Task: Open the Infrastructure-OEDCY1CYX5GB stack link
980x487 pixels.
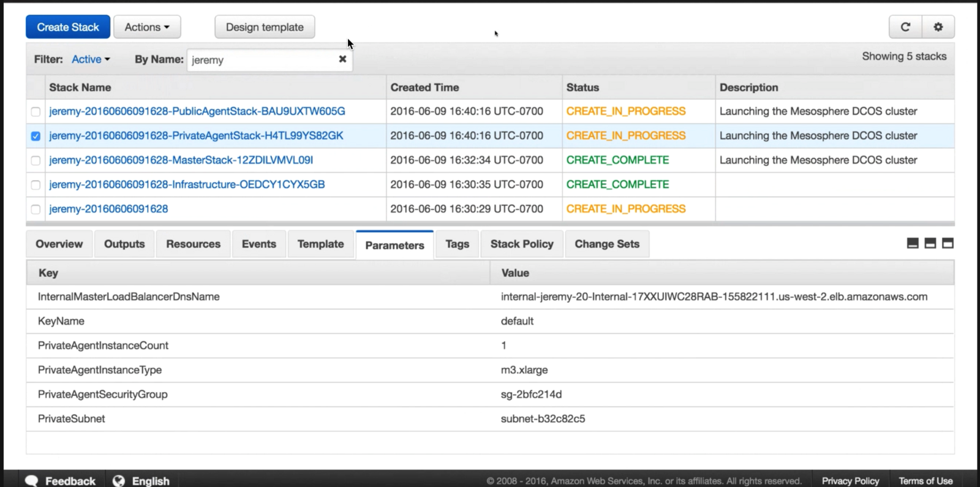Action: (x=187, y=184)
